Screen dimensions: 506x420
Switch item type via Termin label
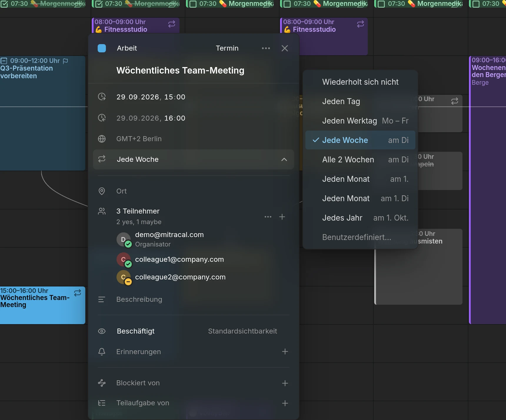[x=227, y=48]
